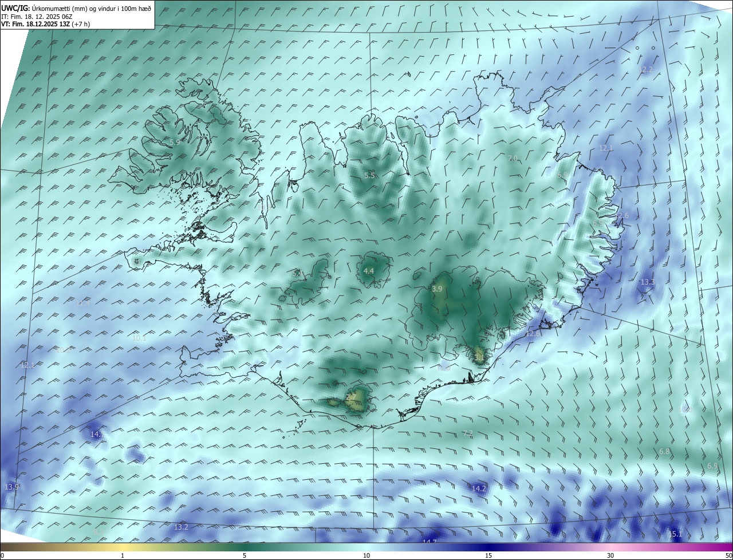The height and width of the screenshot is (560, 733).
Task: Click the 15.1 value label
Action: [676, 534]
